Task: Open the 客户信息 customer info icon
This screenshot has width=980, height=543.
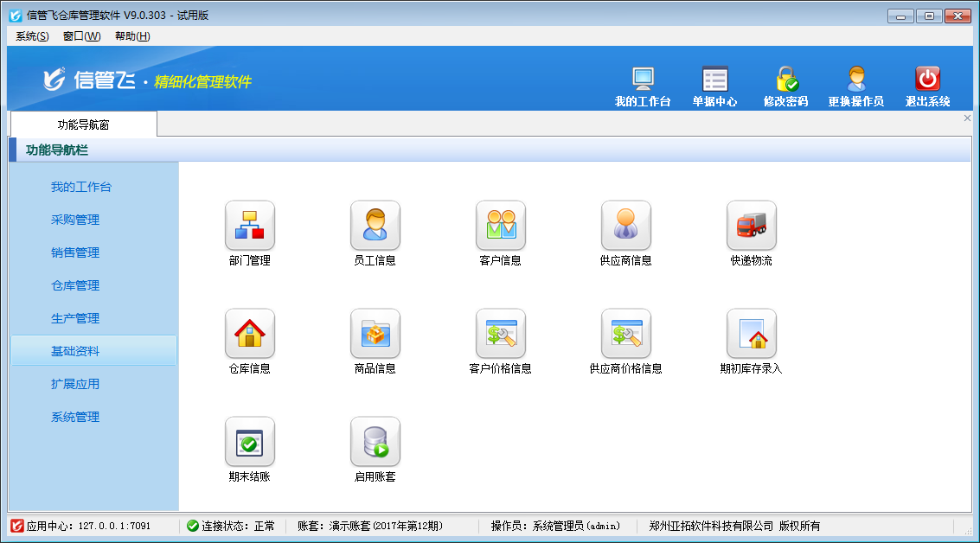Action: click(500, 226)
